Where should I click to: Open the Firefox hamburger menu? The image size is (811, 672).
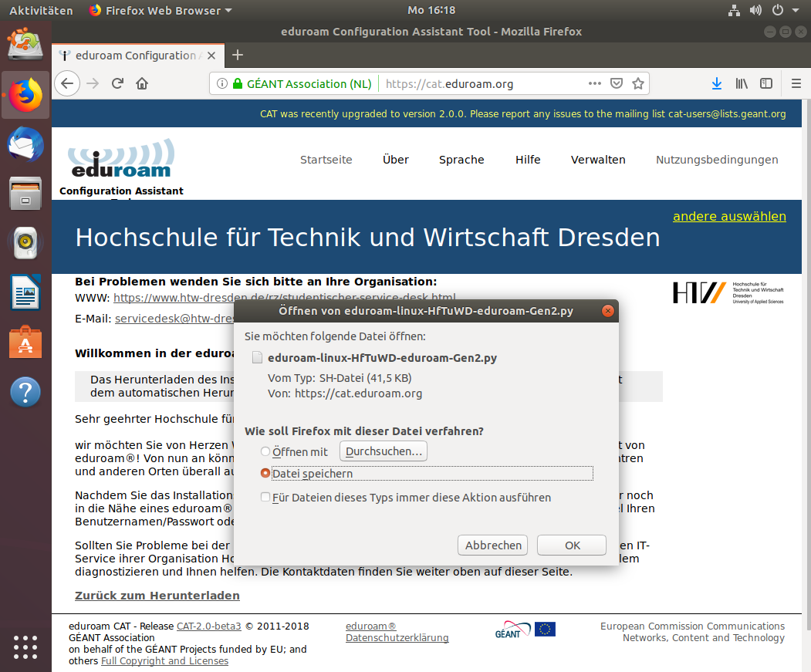tap(796, 83)
